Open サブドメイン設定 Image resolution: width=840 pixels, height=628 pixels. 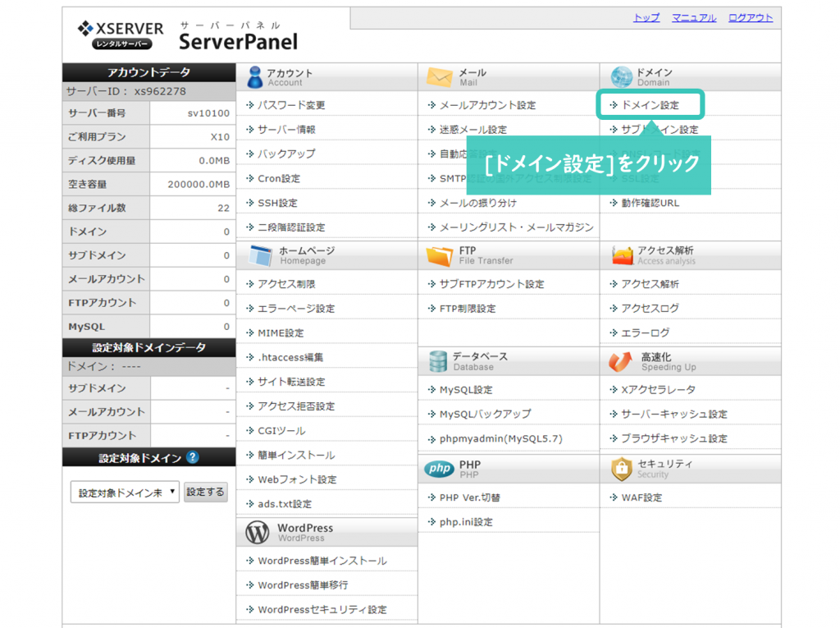[x=660, y=130]
